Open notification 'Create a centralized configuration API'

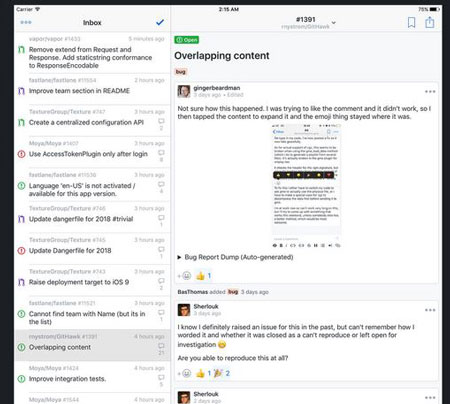pyautogui.click(x=92, y=121)
